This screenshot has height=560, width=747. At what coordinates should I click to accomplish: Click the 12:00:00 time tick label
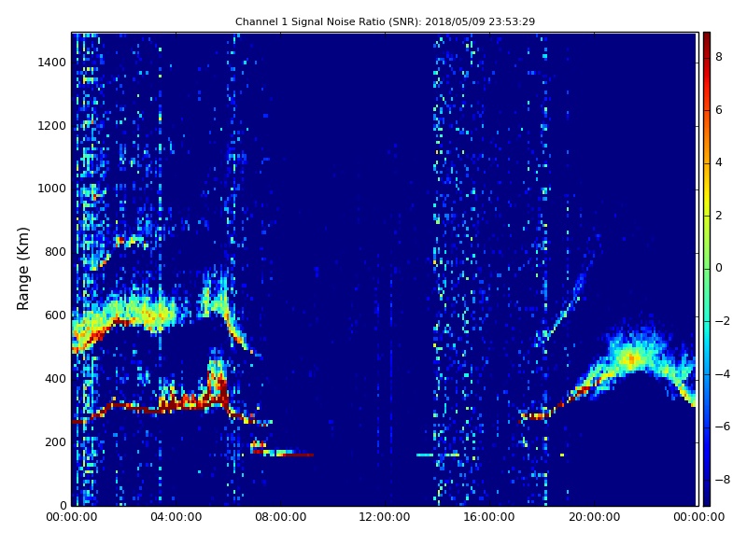(385, 517)
